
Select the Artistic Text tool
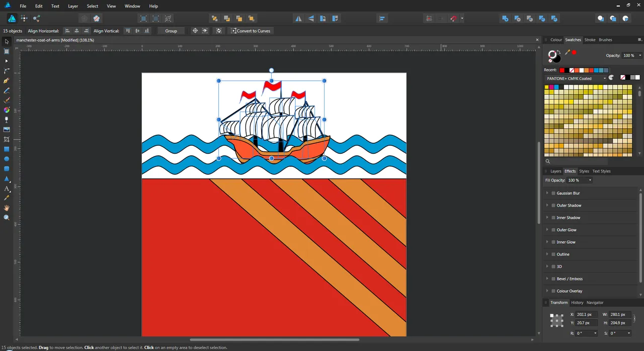coord(7,189)
